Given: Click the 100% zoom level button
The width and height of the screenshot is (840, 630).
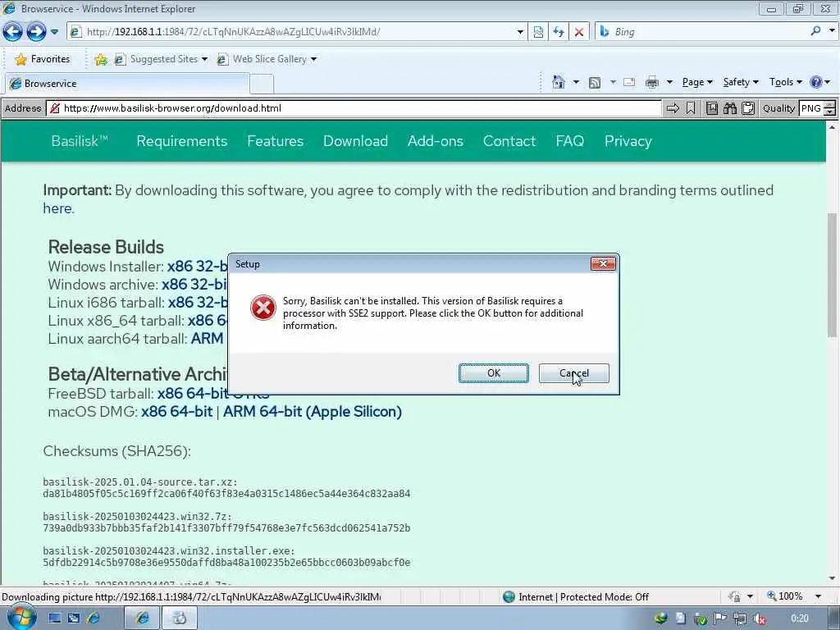Looking at the screenshot, I should pos(785,596).
